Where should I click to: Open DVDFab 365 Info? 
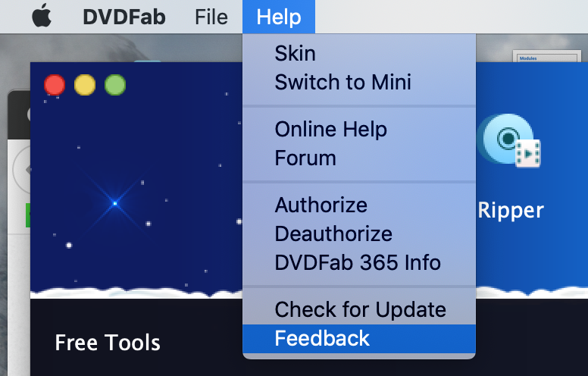[x=359, y=263]
